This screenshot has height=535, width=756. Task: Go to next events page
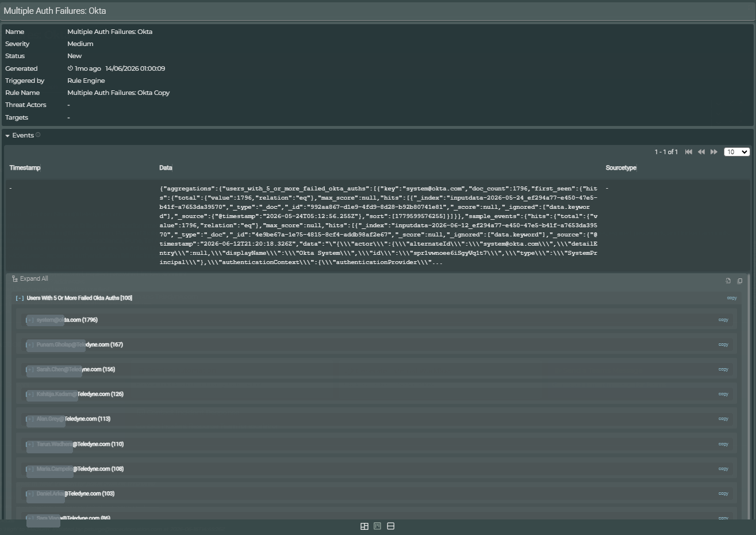click(x=713, y=152)
